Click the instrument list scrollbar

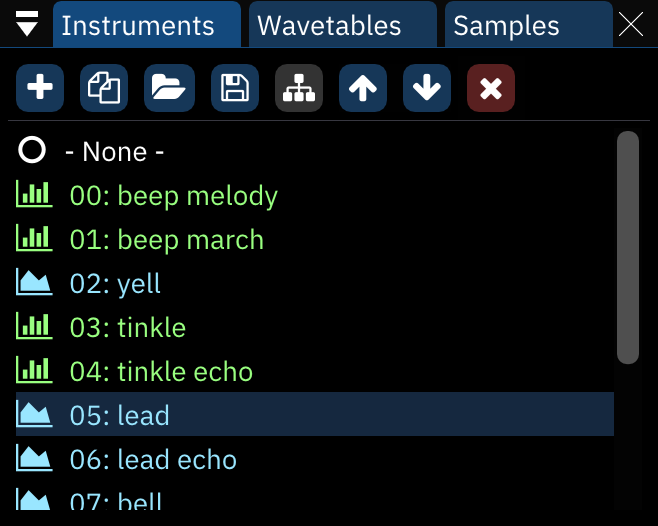pos(628,246)
